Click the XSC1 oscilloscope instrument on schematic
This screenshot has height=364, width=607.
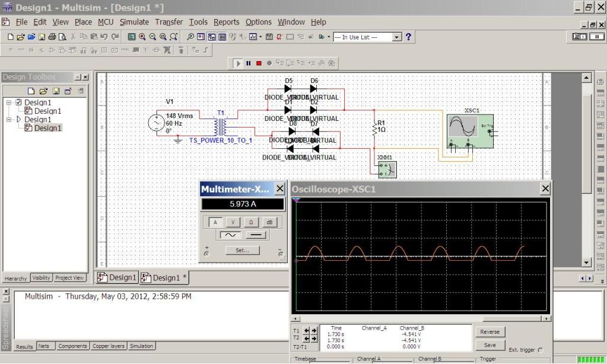[x=470, y=132]
